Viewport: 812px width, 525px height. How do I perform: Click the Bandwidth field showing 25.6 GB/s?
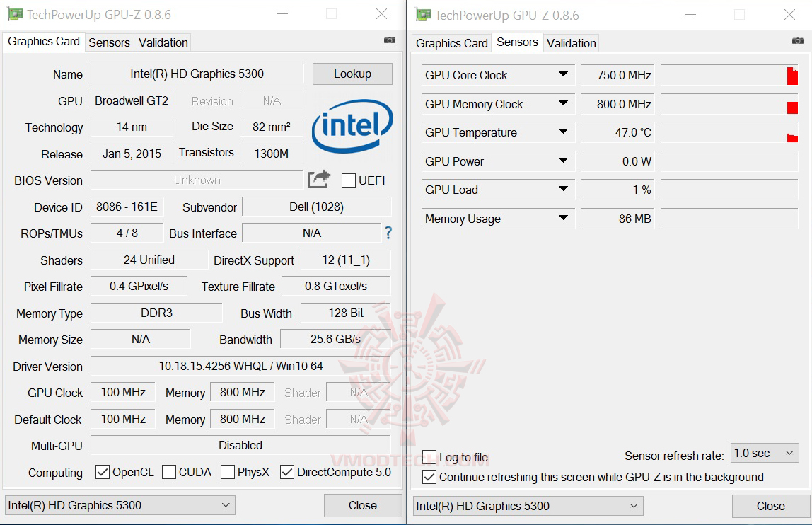(x=335, y=339)
